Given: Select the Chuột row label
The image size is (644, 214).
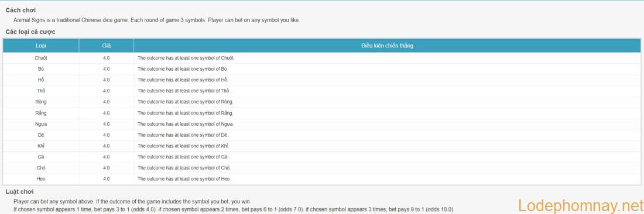Looking at the screenshot, I should tap(40, 58).
